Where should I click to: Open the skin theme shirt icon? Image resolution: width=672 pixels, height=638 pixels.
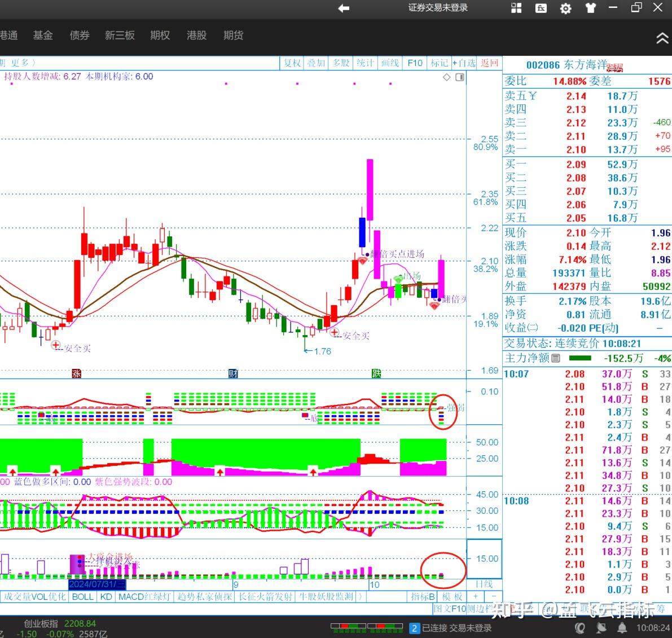click(x=590, y=8)
